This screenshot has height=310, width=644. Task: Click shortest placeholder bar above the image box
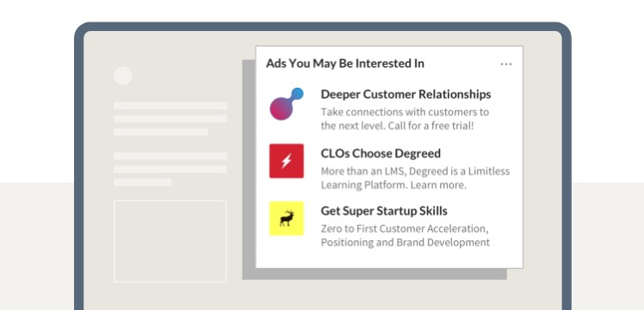(143, 182)
